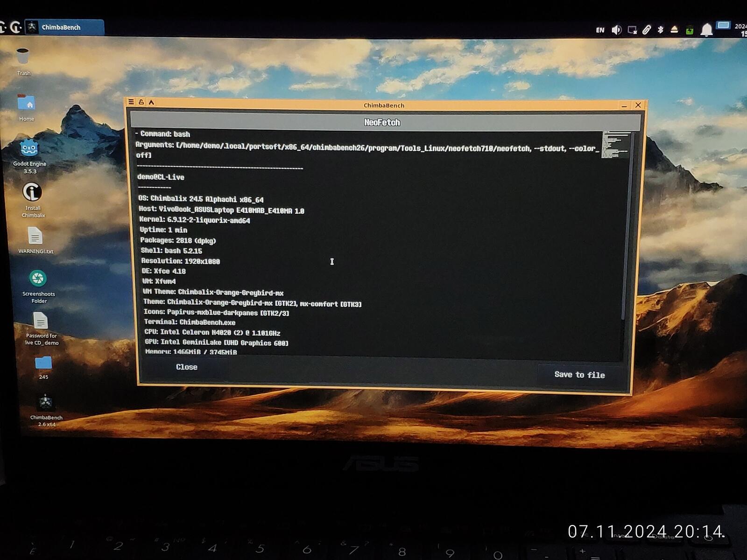Open the volume speaker tray icon
747x560 pixels.
point(617,30)
